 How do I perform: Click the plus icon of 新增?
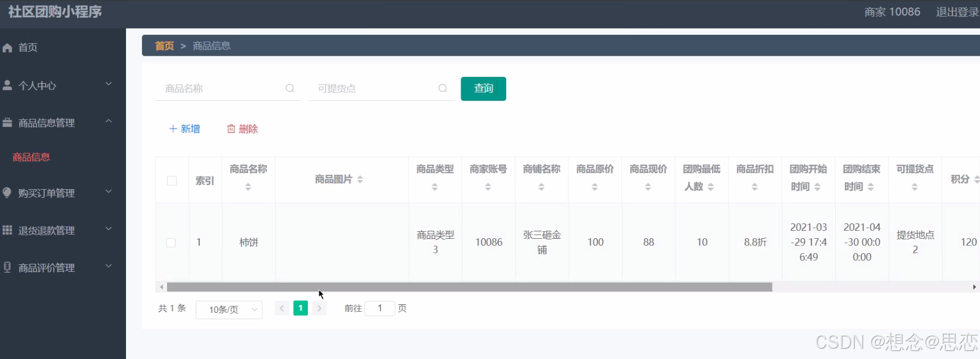point(173,129)
